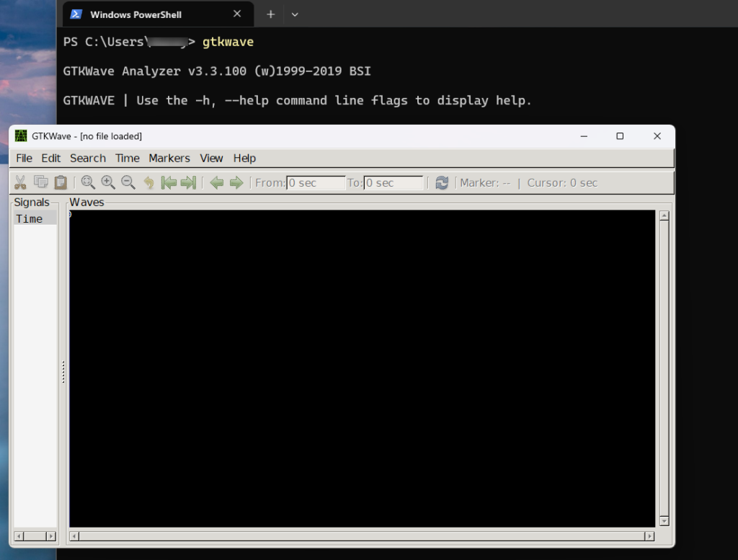
Task: Click the GTKWave app icon in title bar
Action: pyautogui.click(x=21, y=136)
